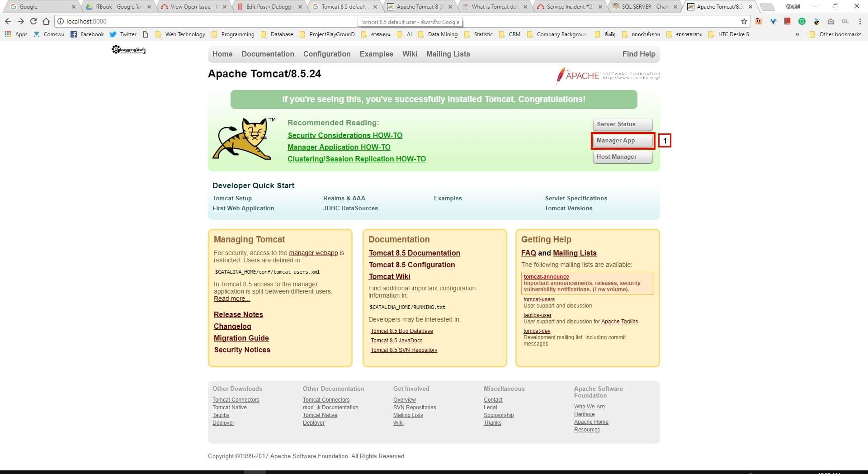868x474 pixels.
Task: Open the mod_jk Documentation link
Action: [330, 408]
